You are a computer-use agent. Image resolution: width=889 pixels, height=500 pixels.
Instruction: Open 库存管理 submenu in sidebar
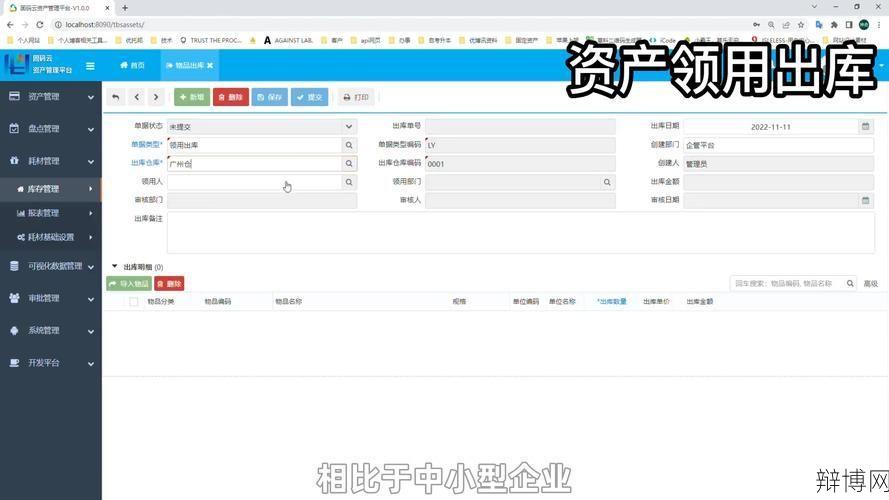pyautogui.click(x=51, y=189)
